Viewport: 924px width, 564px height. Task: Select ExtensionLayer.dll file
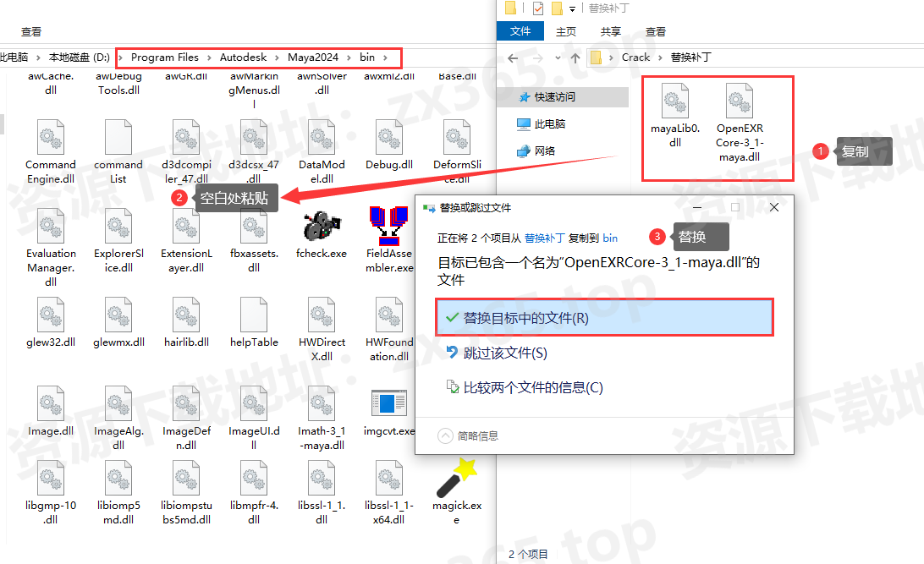point(186,241)
